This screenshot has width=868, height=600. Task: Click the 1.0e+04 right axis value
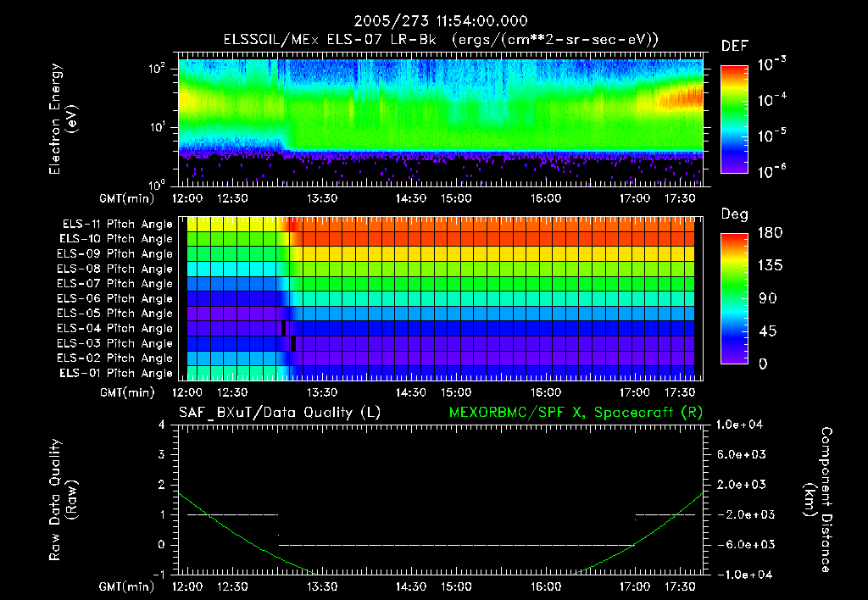point(739,425)
